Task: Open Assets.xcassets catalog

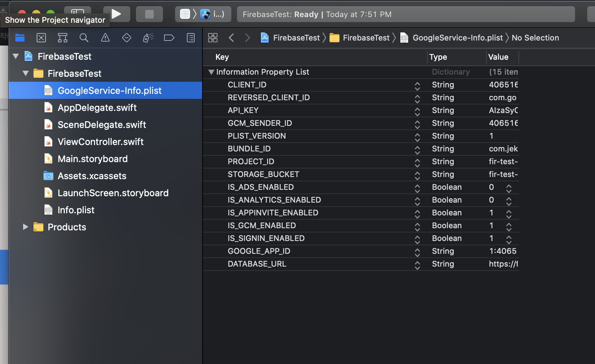Action: pyautogui.click(x=105, y=176)
